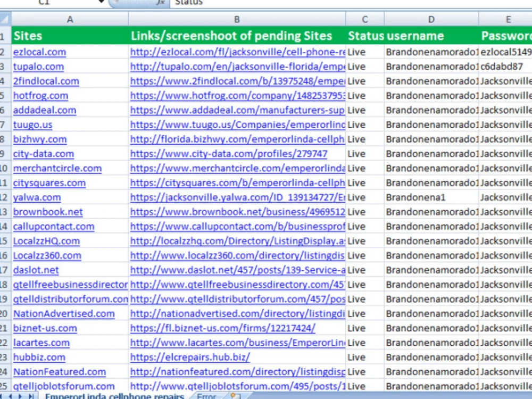Open the qtelljoblotsforum.com site link
This screenshot has height=399, width=532.
pos(64,386)
